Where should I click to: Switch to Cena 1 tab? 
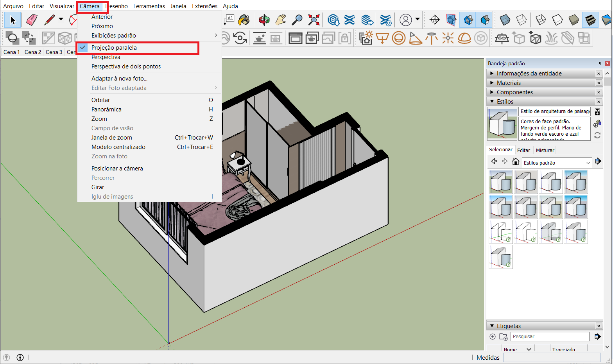coord(11,52)
